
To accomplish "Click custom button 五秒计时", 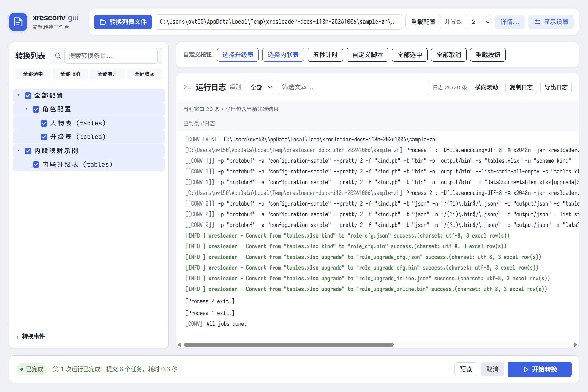I will pyautogui.click(x=325, y=55).
